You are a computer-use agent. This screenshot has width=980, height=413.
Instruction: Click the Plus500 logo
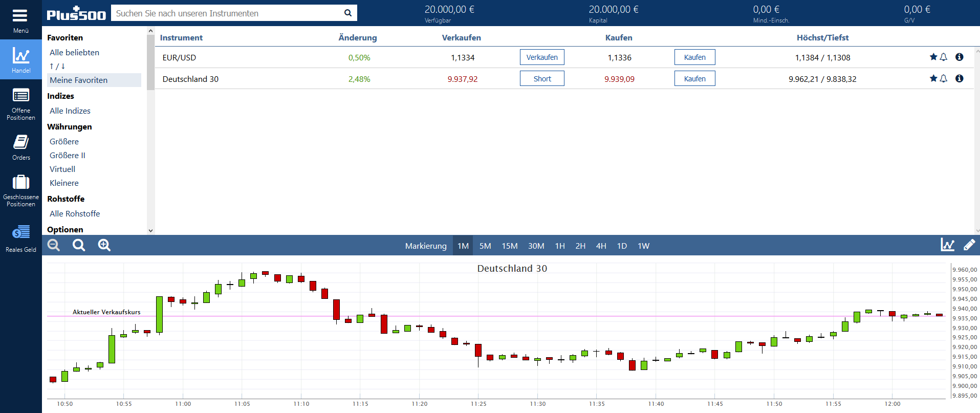pyautogui.click(x=76, y=13)
